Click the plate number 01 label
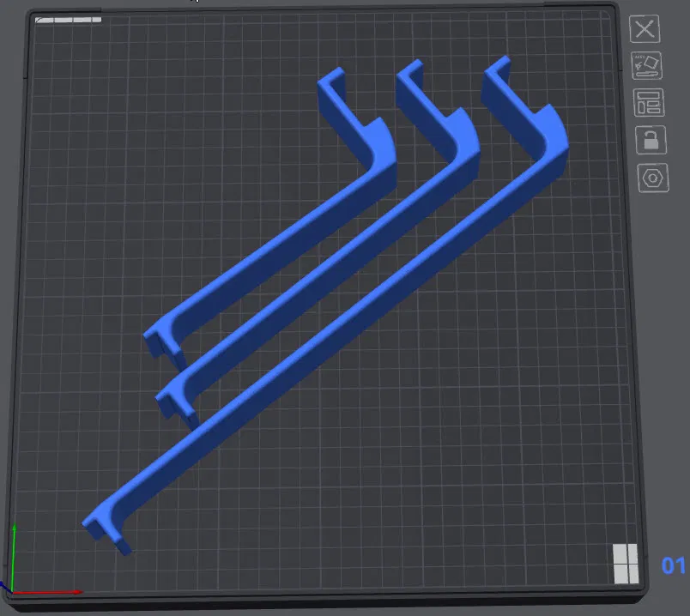The image size is (690, 616). pos(674,566)
